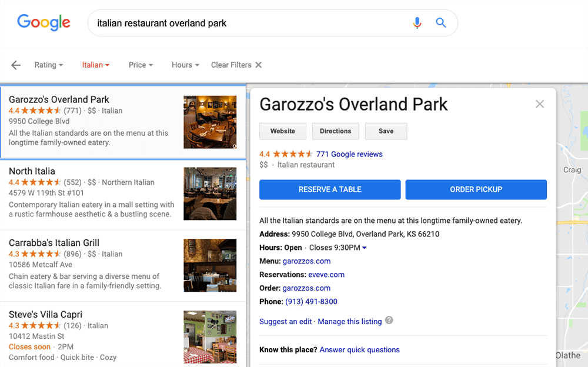
Task: Click address 4579 W 119th St #101
Action: click(x=46, y=193)
